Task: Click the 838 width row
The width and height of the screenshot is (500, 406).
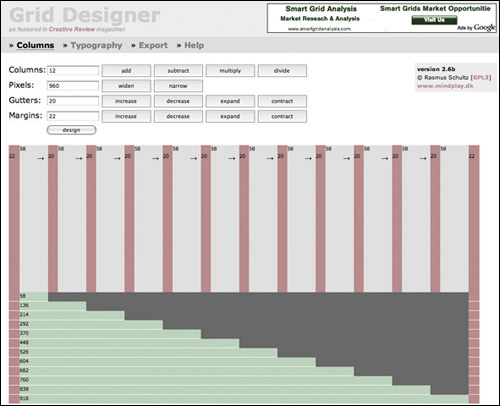Action: [x=225, y=389]
